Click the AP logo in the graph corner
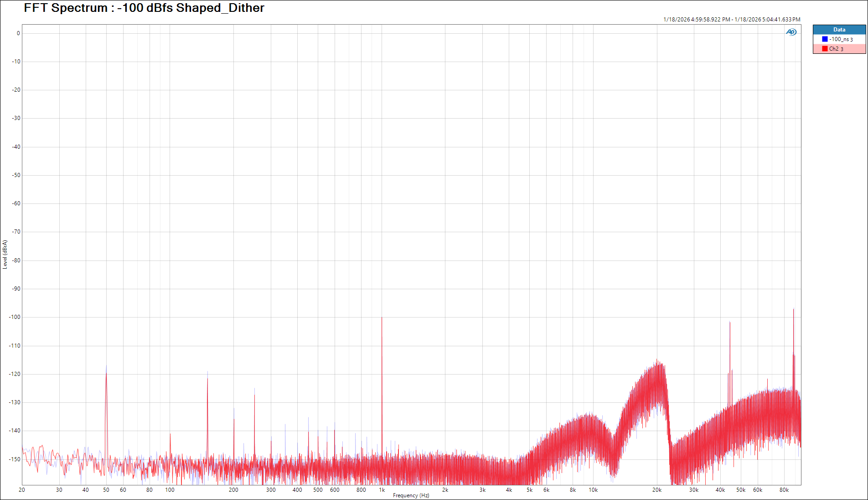 click(791, 32)
